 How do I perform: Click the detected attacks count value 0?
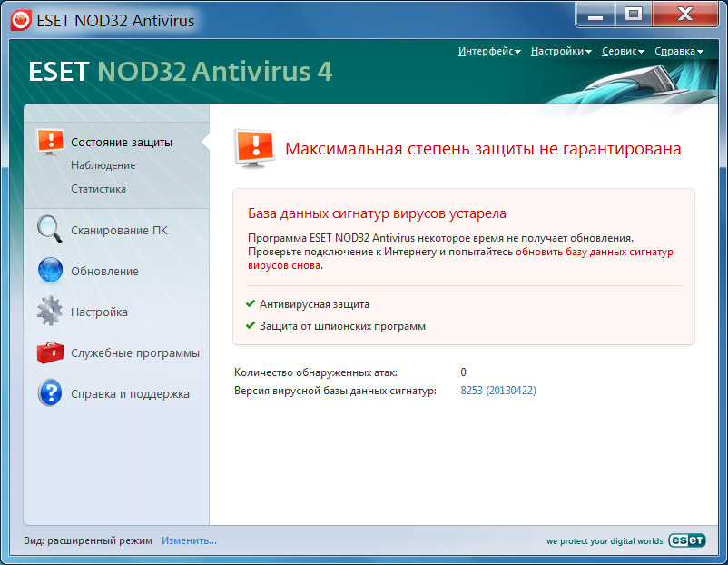pyautogui.click(x=463, y=372)
